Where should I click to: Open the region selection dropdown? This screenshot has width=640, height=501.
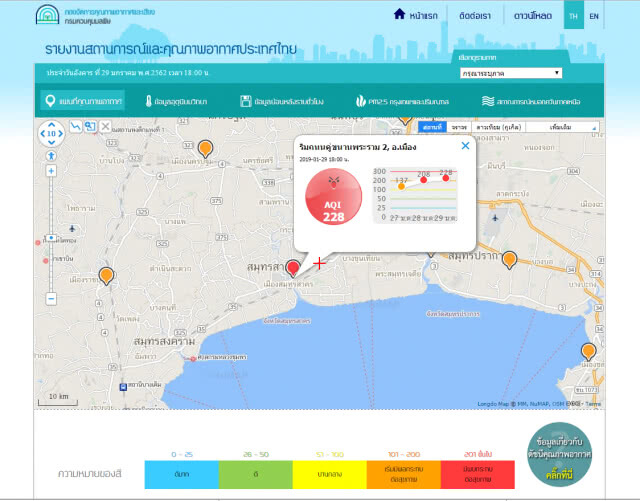pyautogui.click(x=511, y=73)
